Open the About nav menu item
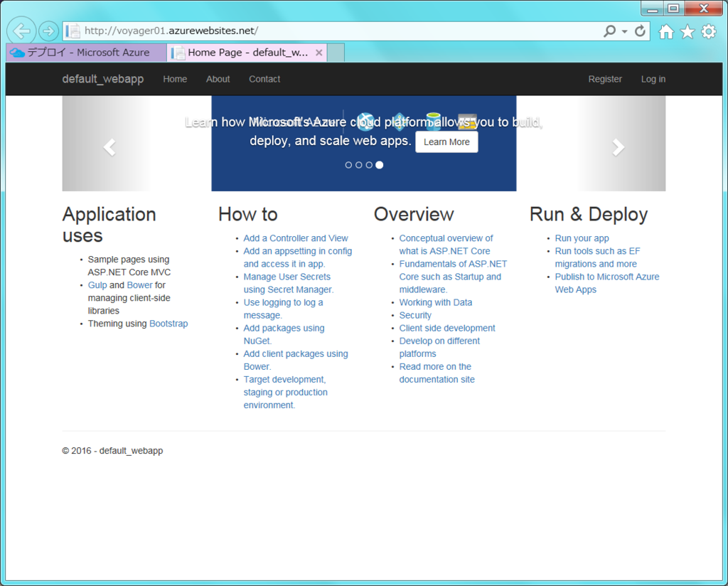 [218, 79]
